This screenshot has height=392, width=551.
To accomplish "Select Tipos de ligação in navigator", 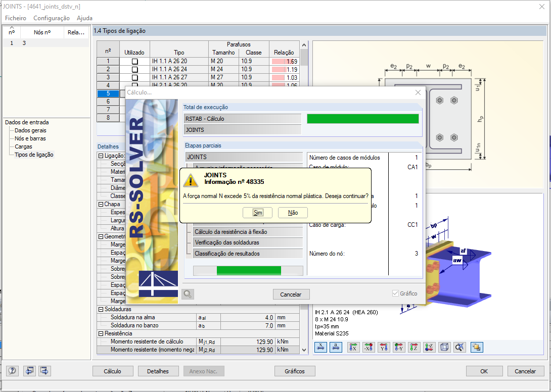I will pos(34,155).
